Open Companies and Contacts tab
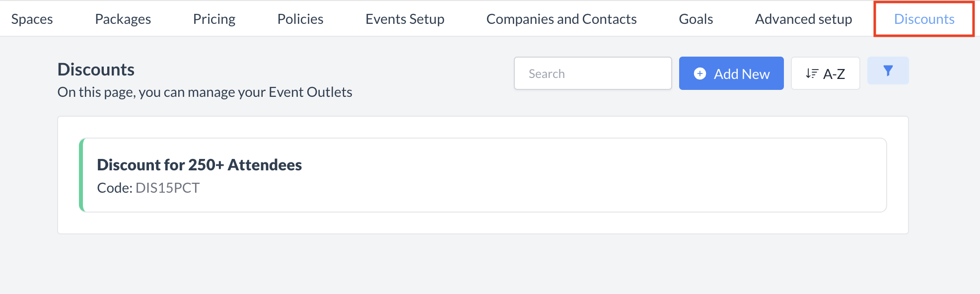980x294 pixels. pos(561,19)
